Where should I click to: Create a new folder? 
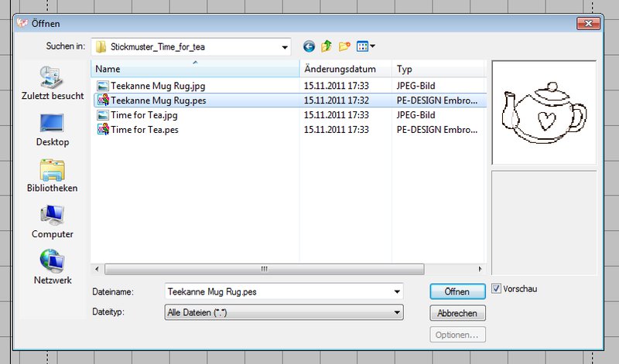coord(344,46)
